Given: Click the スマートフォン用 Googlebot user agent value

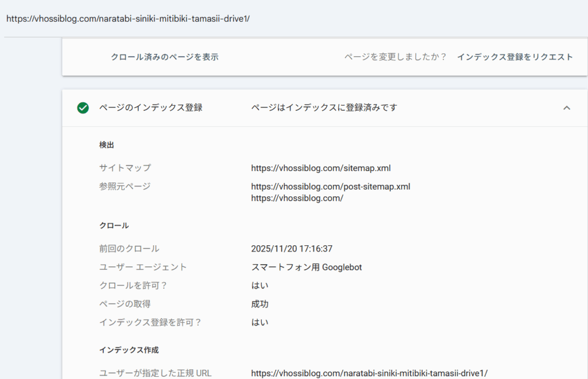Looking at the screenshot, I should (300, 266).
